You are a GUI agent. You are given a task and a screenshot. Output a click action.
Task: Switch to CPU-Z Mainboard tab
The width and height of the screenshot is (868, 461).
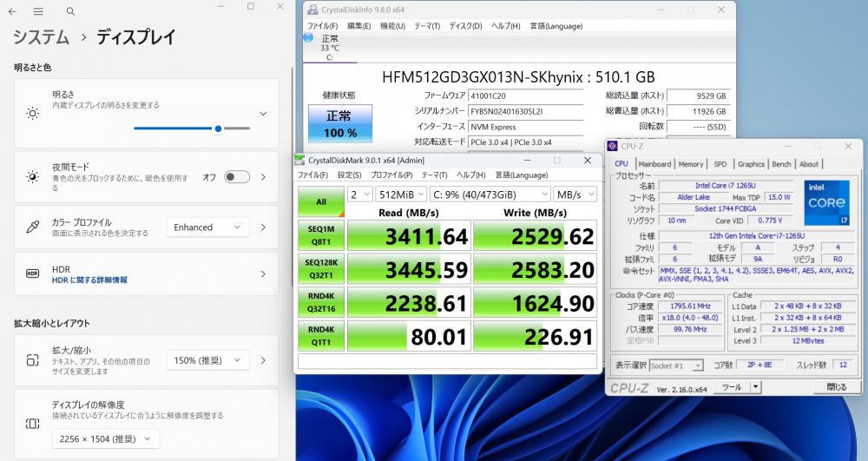coord(654,164)
